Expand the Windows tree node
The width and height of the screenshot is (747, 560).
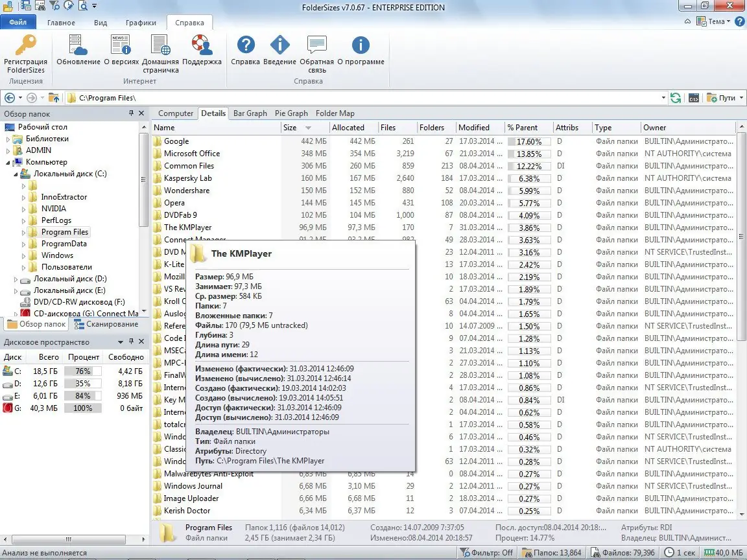pyautogui.click(x=23, y=256)
